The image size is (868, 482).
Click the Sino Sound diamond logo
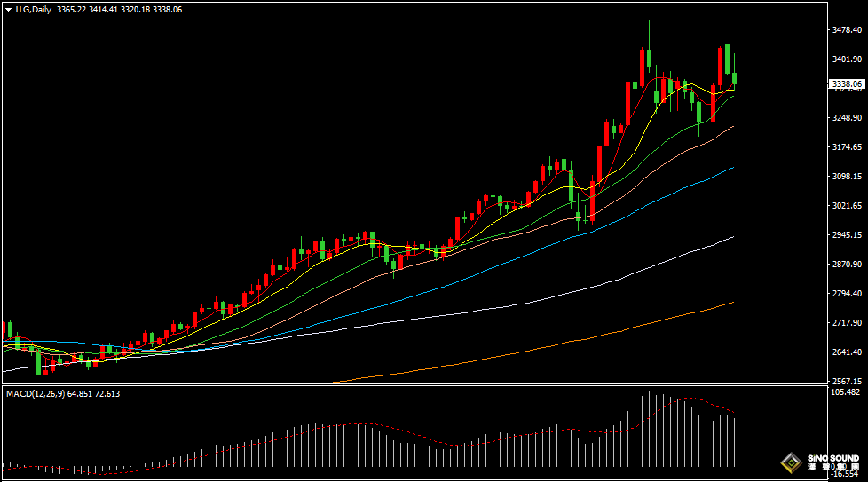coord(789,463)
